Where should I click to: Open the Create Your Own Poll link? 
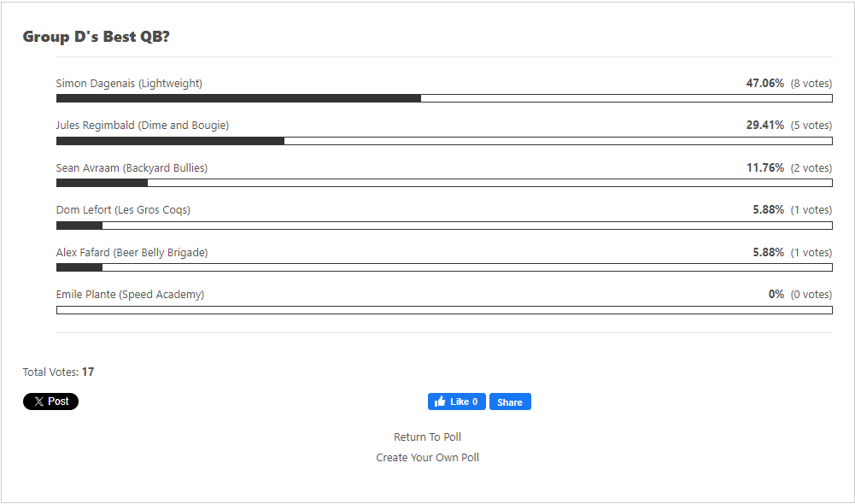[427, 458]
